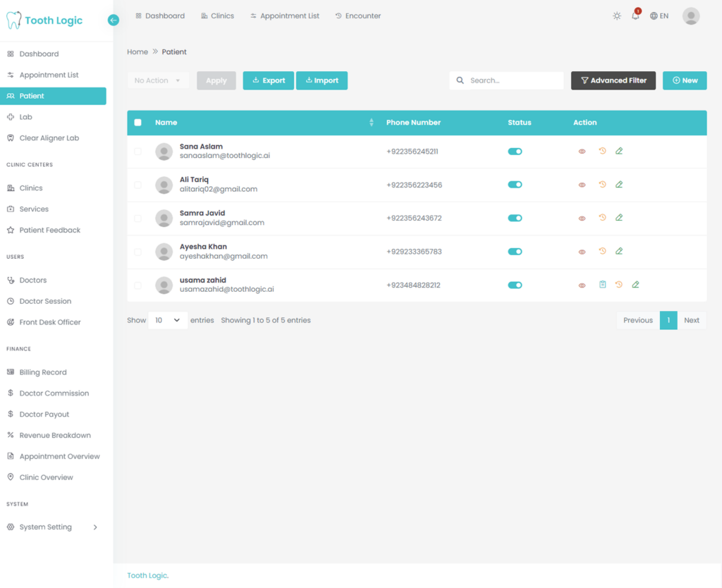Toggle Ali Tariq's status switch
The height and width of the screenshot is (588, 722).
pos(515,185)
